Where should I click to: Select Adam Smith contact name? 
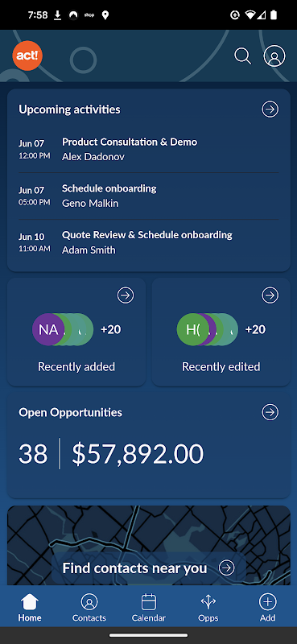[x=89, y=250]
